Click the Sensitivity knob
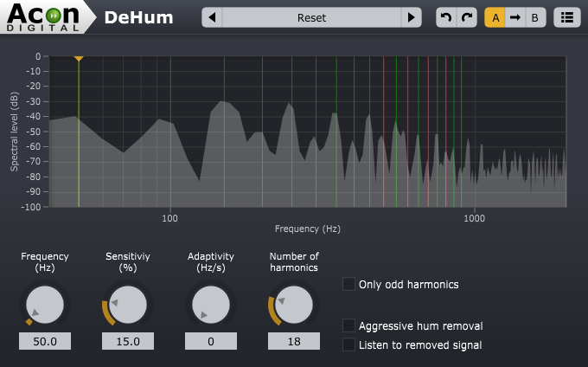Screen dimensions: 588x367 coord(128,304)
